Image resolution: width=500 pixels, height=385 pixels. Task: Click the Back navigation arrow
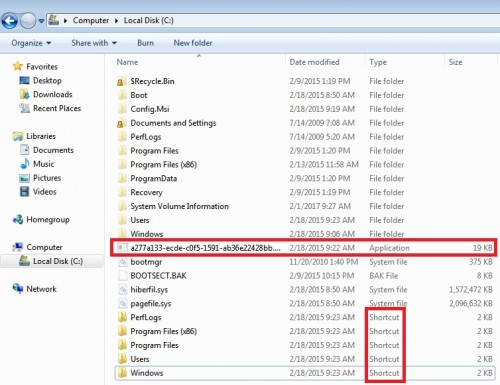click(9, 21)
